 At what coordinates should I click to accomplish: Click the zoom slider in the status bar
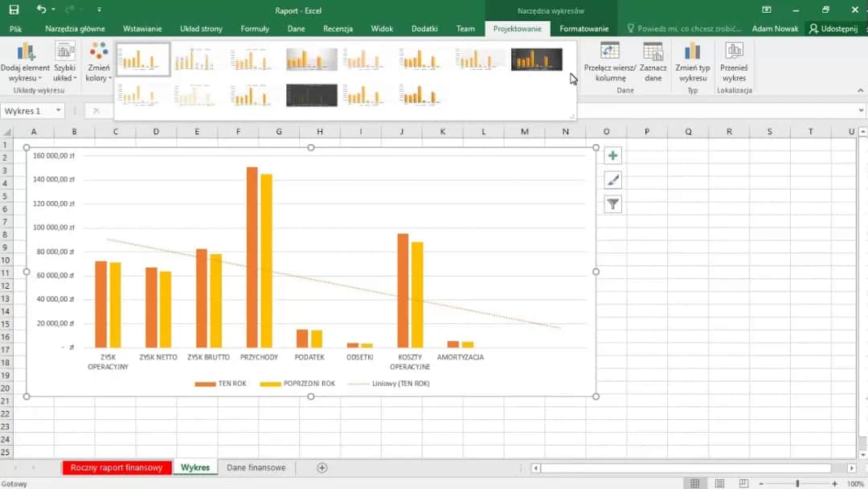pos(797,483)
